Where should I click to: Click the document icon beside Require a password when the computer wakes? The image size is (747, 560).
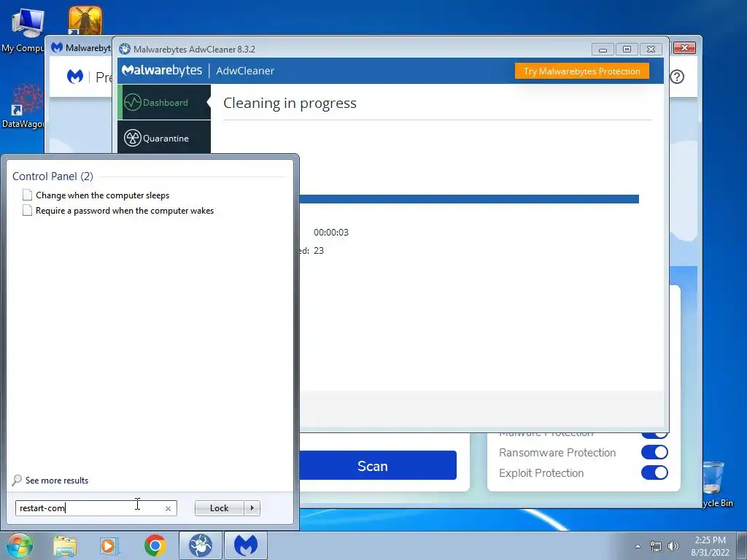coord(27,210)
